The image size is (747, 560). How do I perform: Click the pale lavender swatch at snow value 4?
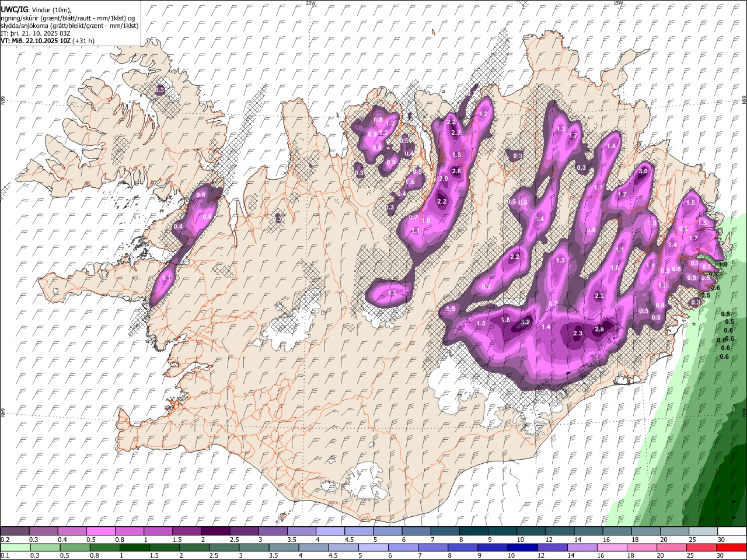pos(330,531)
